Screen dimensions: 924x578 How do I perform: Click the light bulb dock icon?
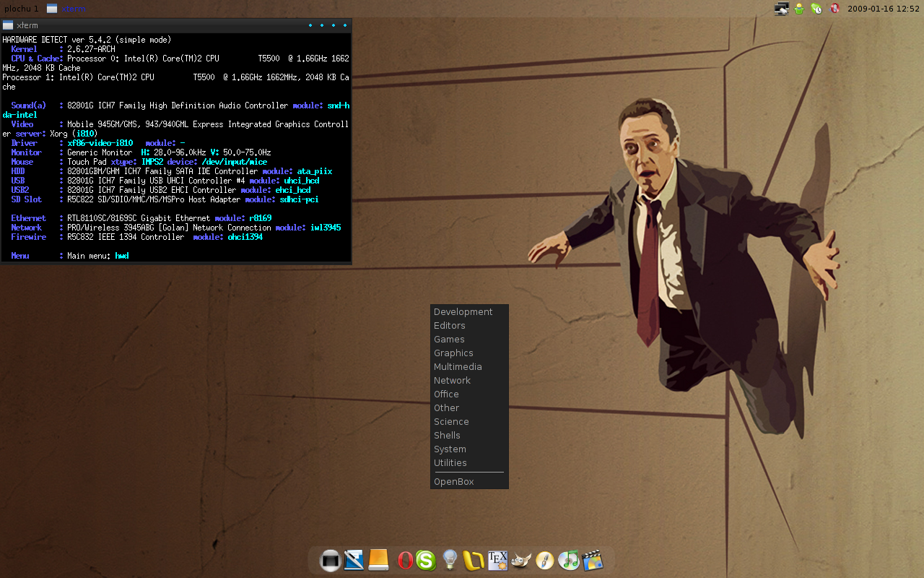(450, 560)
